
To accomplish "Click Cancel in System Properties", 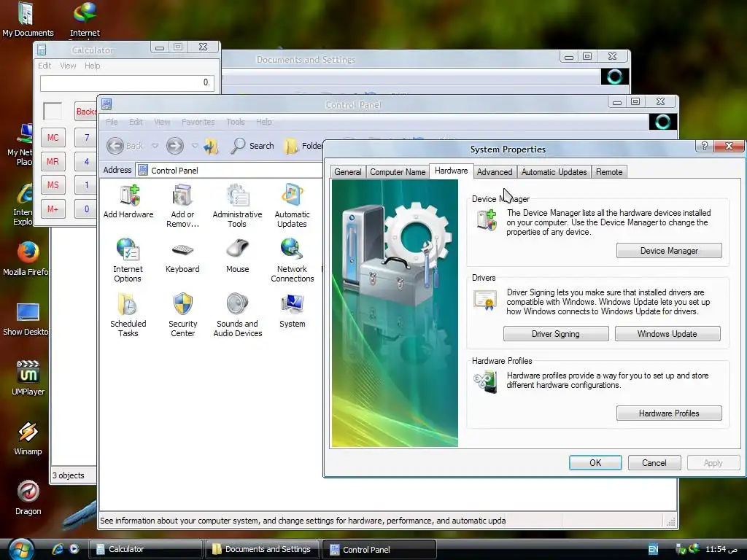I will (x=654, y=463).
